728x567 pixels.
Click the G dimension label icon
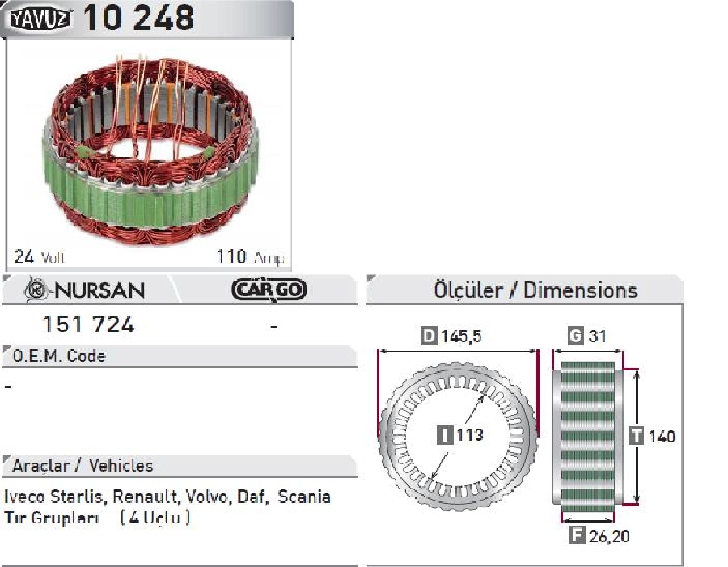point(576,336)
